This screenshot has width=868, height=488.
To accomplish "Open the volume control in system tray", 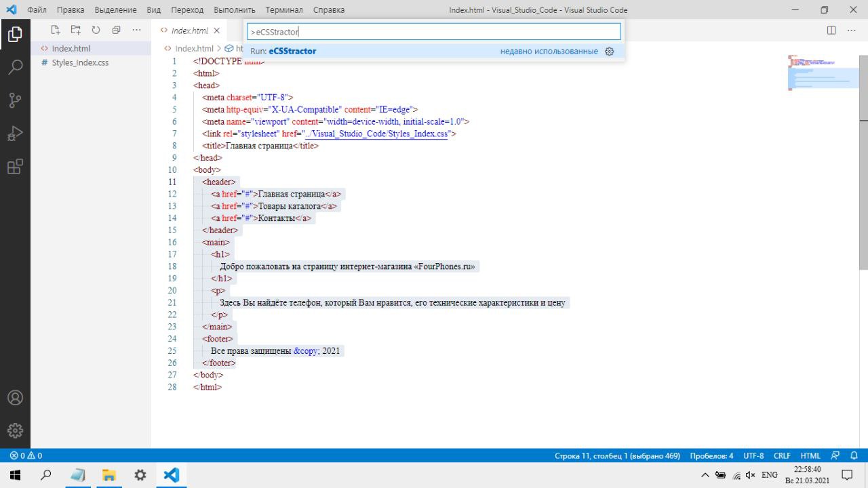I will click(x=750, y=475).
